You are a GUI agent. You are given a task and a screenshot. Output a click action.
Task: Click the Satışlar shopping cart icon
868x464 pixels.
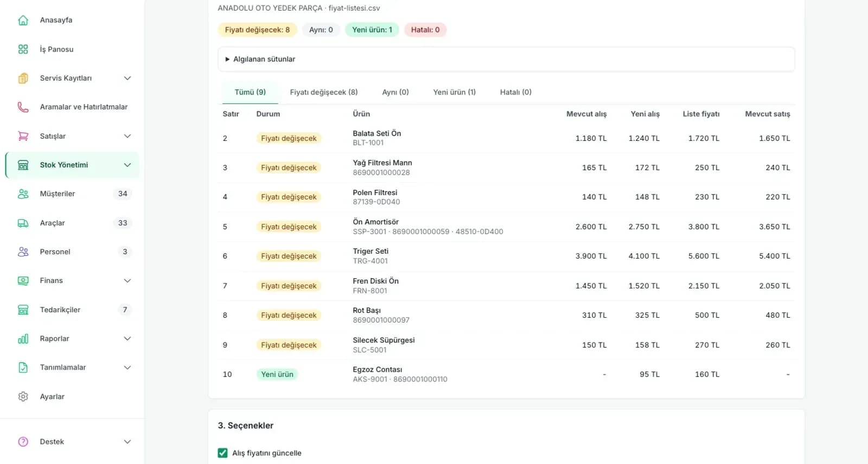tap(23, 136)
